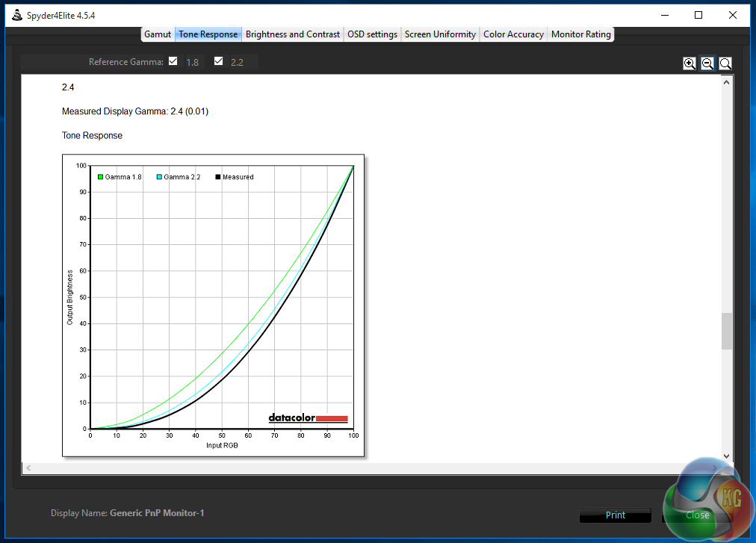
Task: Click the datacolor logo on the chart
Action: tap(308, 418)
